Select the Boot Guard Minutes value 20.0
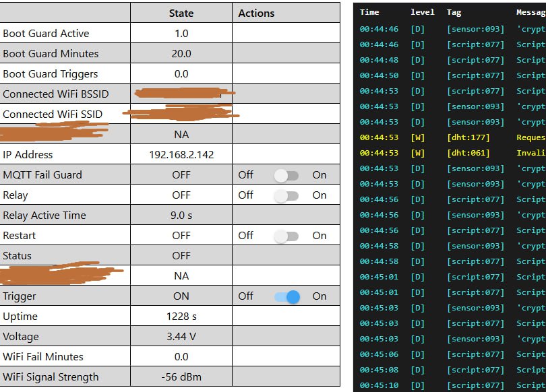 pos(181,54)
